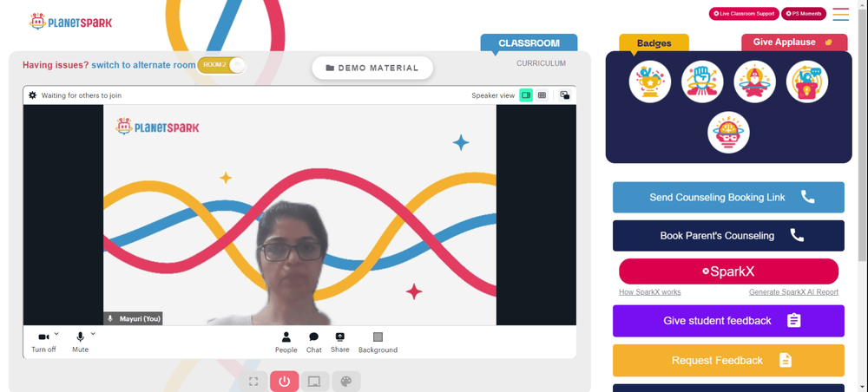
Task: Click the fullscreen expand icon
Action: pos(253,382)
